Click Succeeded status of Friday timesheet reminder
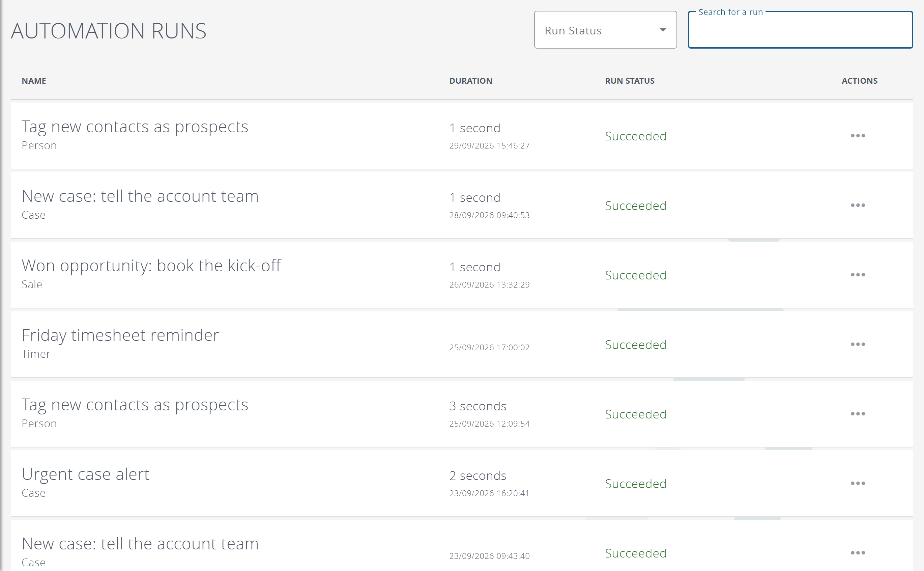This screenshot has height=571, width=924. point(636,345)
